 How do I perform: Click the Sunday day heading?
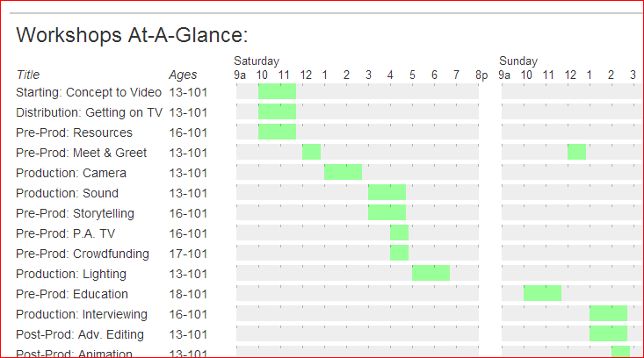click(518, 61)
